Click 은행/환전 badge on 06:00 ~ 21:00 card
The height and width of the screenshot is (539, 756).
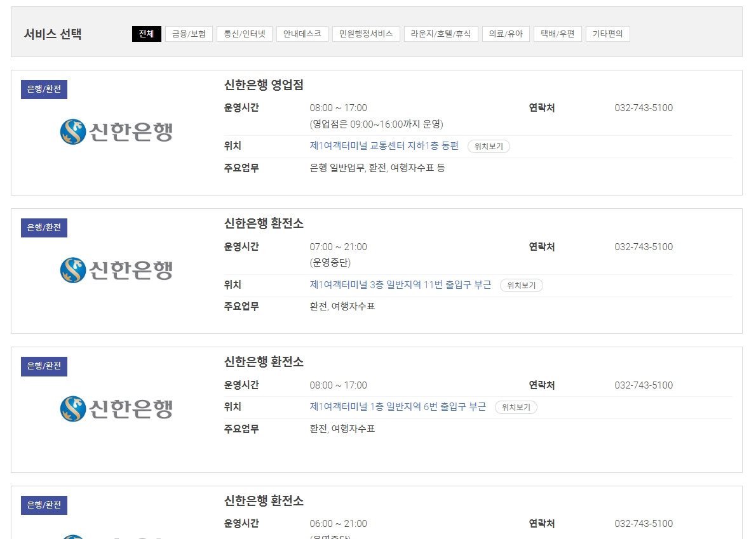[44, 505]
